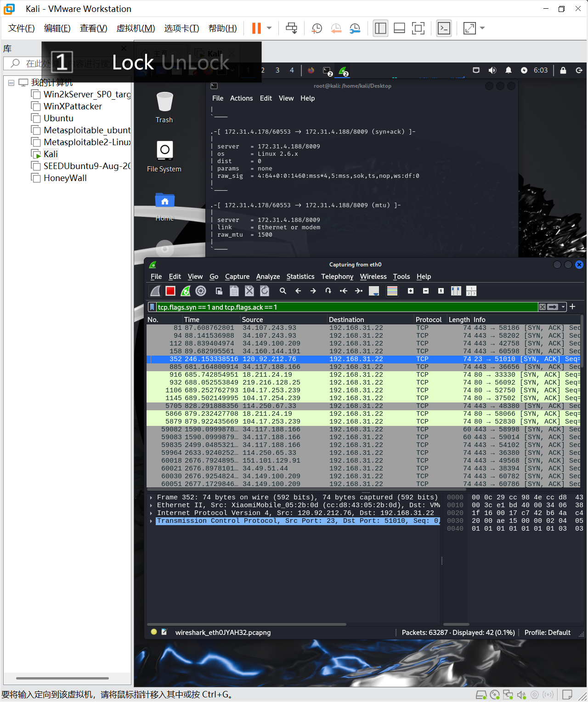Click the go to specified packet icon
This screenshot has width=588, height=702.
(x=328, y=291)
